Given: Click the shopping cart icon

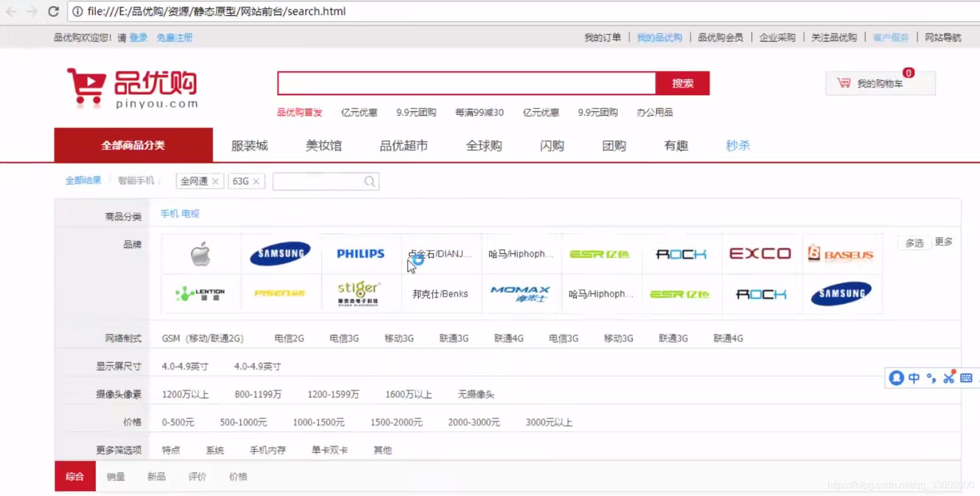Looking at the screenshot, I should [x=844, y=83].
